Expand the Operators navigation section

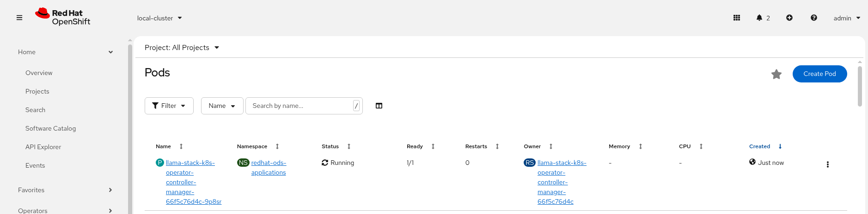65,210
